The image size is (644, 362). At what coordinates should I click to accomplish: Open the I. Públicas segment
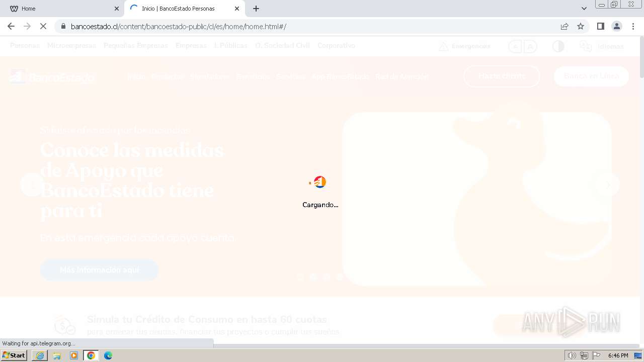click(231, 45)
